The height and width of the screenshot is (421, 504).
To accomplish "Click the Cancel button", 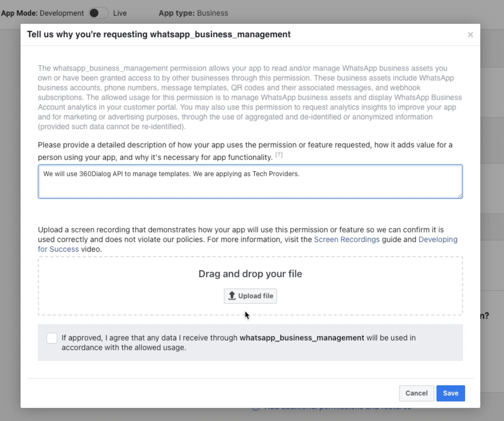I will coord(416,393).
